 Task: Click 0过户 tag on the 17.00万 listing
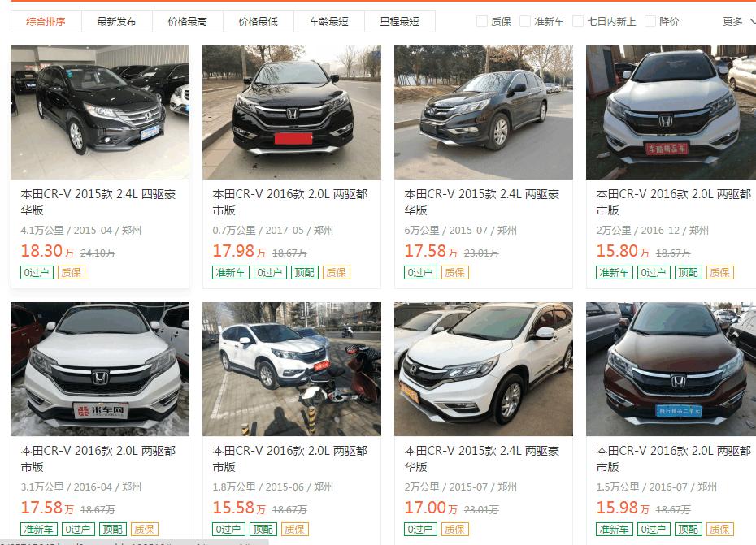pos(420,529)
